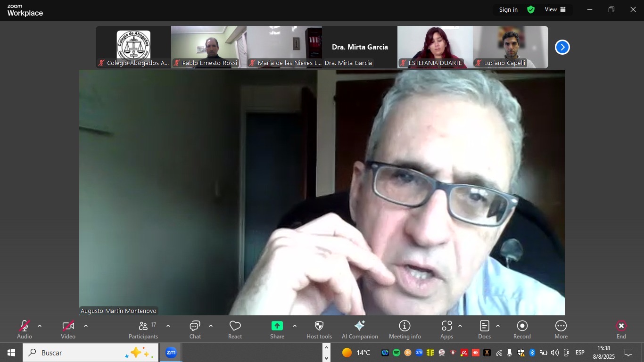This screenshot has width=644, height=362.
Task: Show Meeting info details
Action: pyautogui.click(x=405, y=329)
